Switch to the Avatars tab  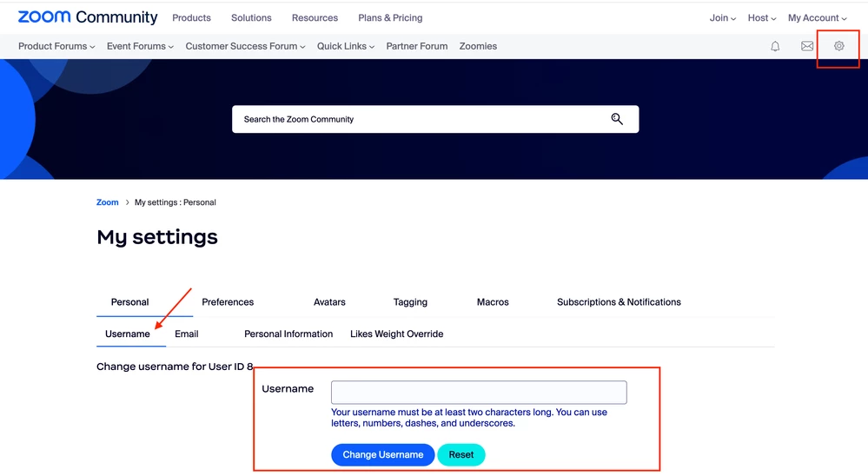(329, 302)
